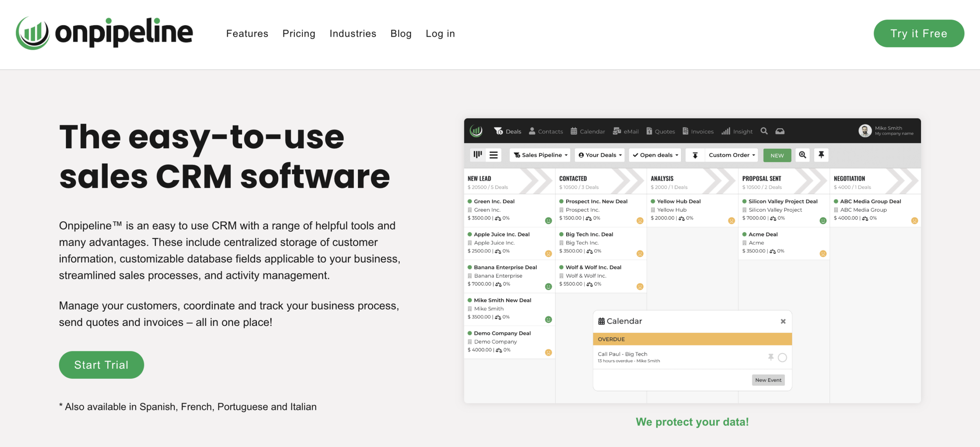Mark the Call Paul task complete via its circle
The width and height of the screenshot is (980, 447).
783,357
